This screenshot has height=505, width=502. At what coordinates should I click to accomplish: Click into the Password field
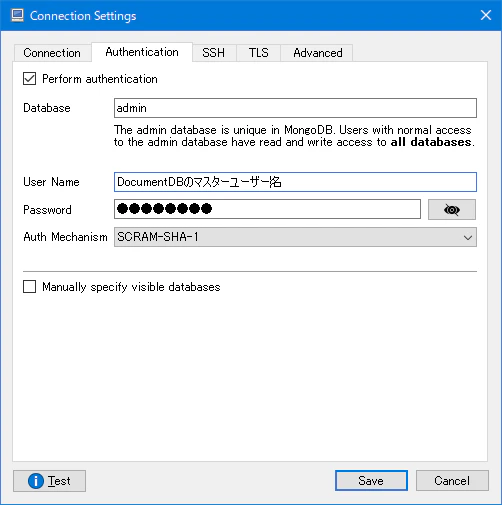[267, 209]
